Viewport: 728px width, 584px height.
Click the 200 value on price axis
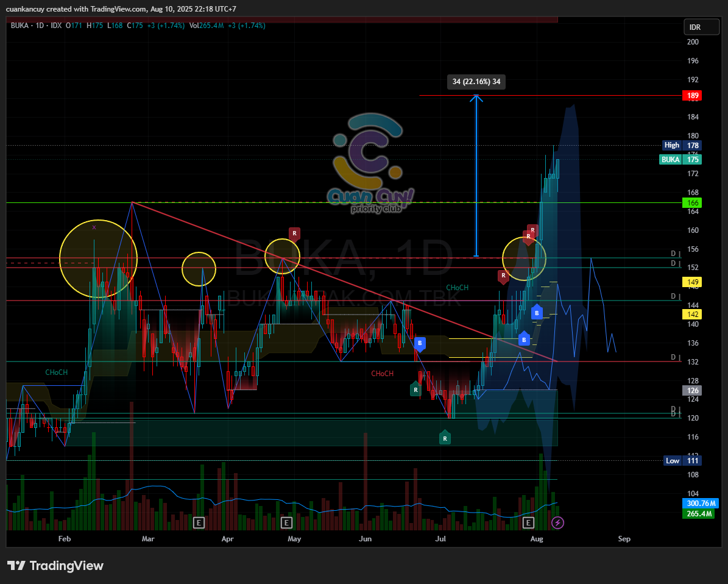[x=693, y=42]
